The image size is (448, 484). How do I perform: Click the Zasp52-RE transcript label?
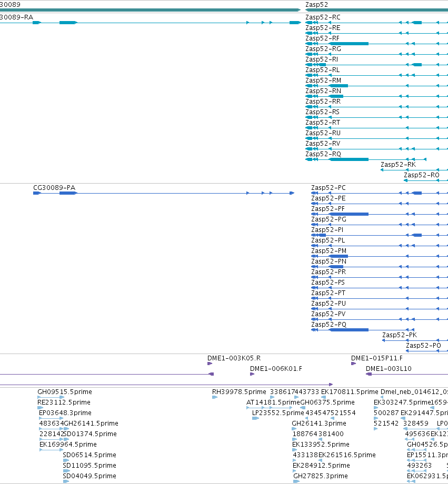coord(323,28)
